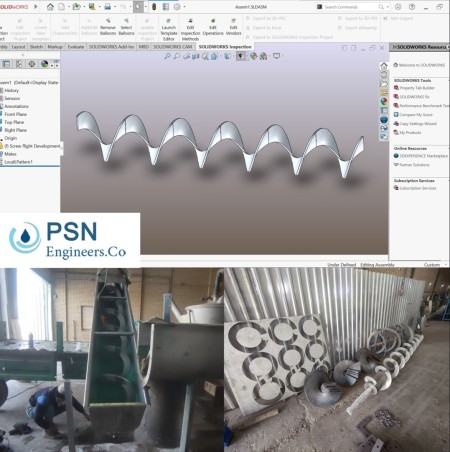The width and height of the screenshot is (450, 452).
Task: Click Edit Operations in the ribbon
Action: point(213,27)
